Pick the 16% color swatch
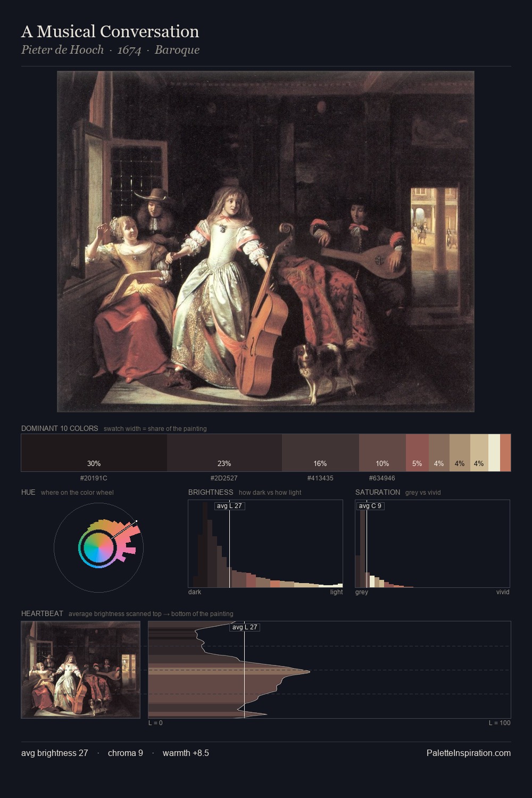 (320, 453)
